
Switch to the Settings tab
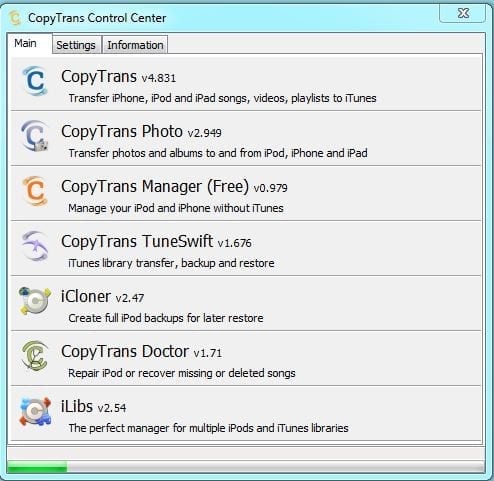pyautogui.click(x=76, y=45)
